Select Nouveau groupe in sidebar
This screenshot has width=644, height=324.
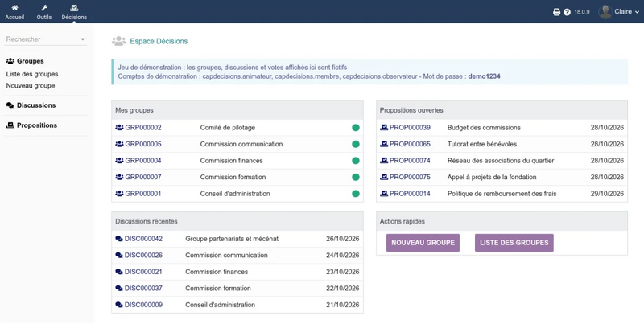coord(31,86)
